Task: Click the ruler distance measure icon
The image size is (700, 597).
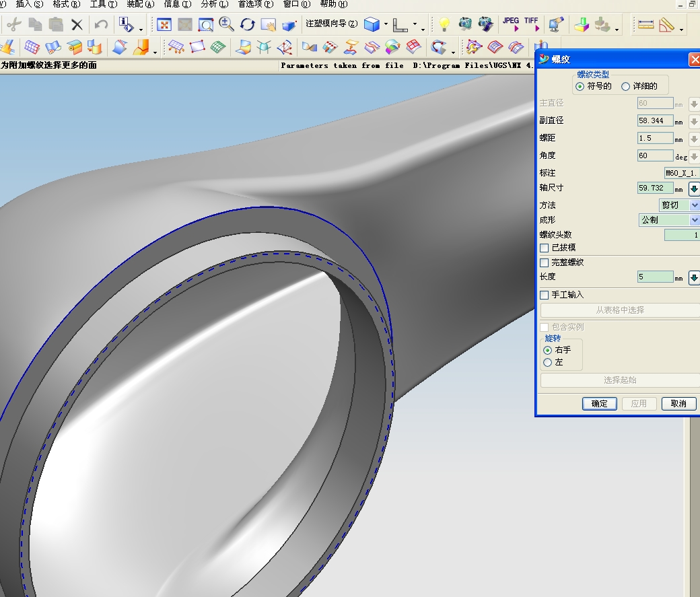Action: click(x=645, y=24)
